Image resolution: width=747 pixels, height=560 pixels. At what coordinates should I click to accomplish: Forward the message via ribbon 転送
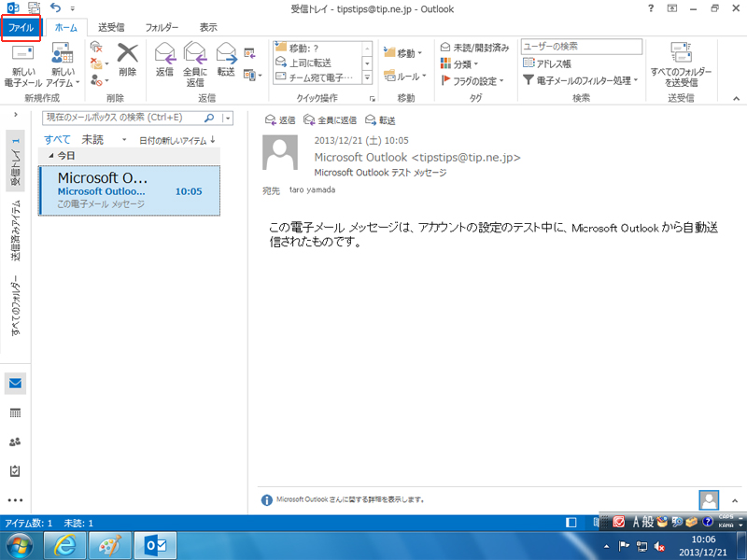[226, 60]
